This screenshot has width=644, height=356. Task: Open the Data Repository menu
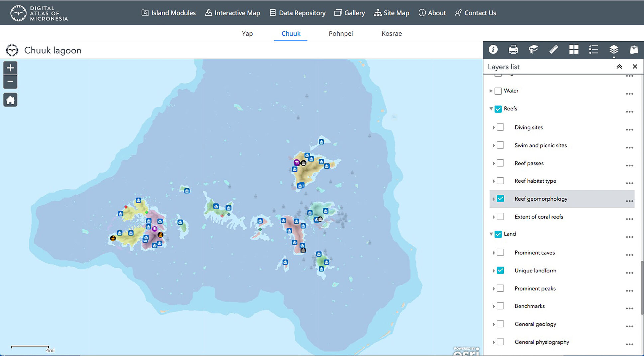click(297, 13)
